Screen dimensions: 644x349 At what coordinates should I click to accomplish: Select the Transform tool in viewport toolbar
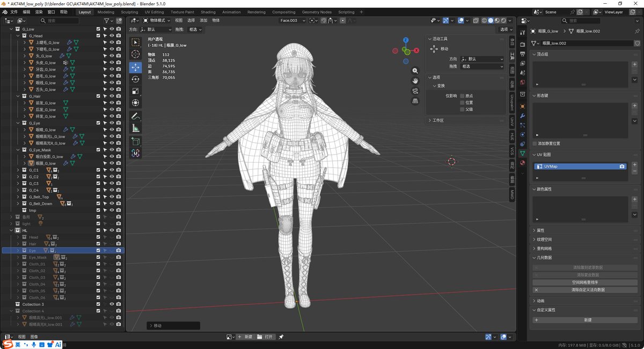(x=135, y=103)
